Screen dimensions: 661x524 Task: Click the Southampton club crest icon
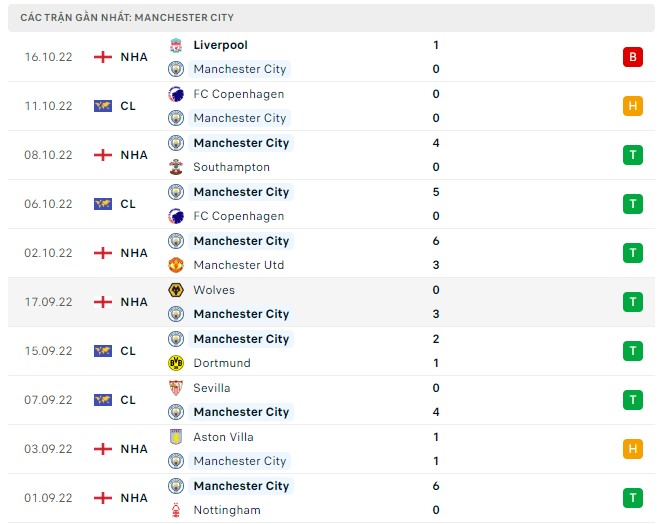pyautogui.click(x=176, y=167)
